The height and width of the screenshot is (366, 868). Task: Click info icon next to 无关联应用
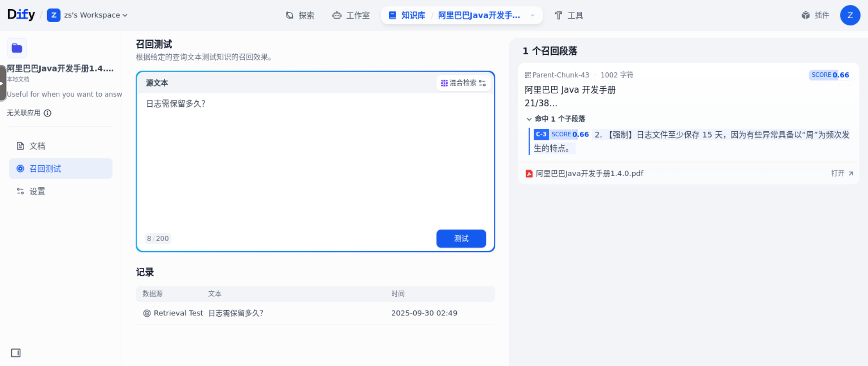pyautogui.click(x=47, y=113)
